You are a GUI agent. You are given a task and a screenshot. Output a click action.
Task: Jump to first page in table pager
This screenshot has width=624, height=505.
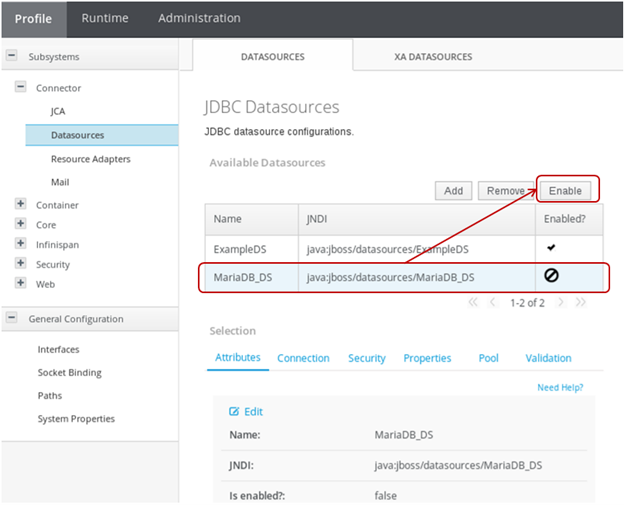coord(472,301)
